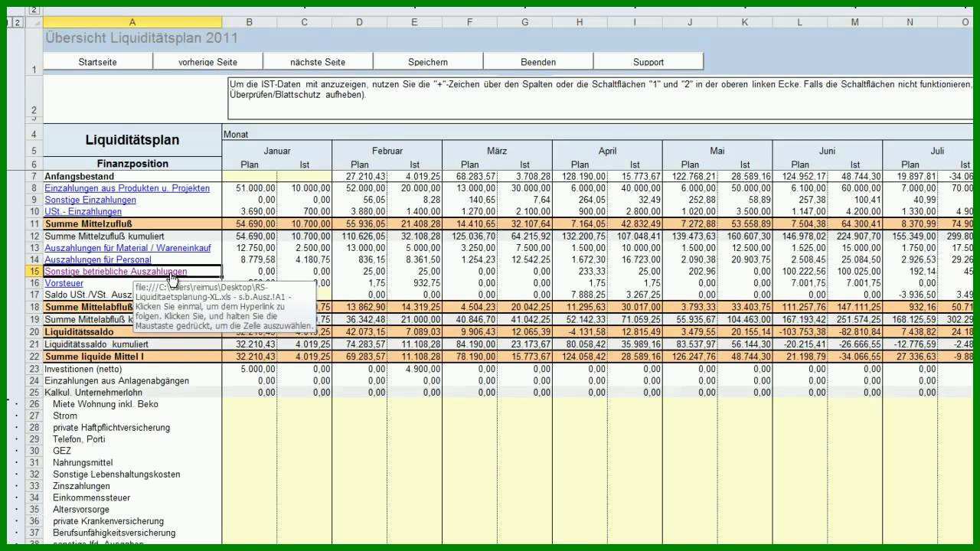Click private Krankenversicherung cell

(x=132, y=521)
